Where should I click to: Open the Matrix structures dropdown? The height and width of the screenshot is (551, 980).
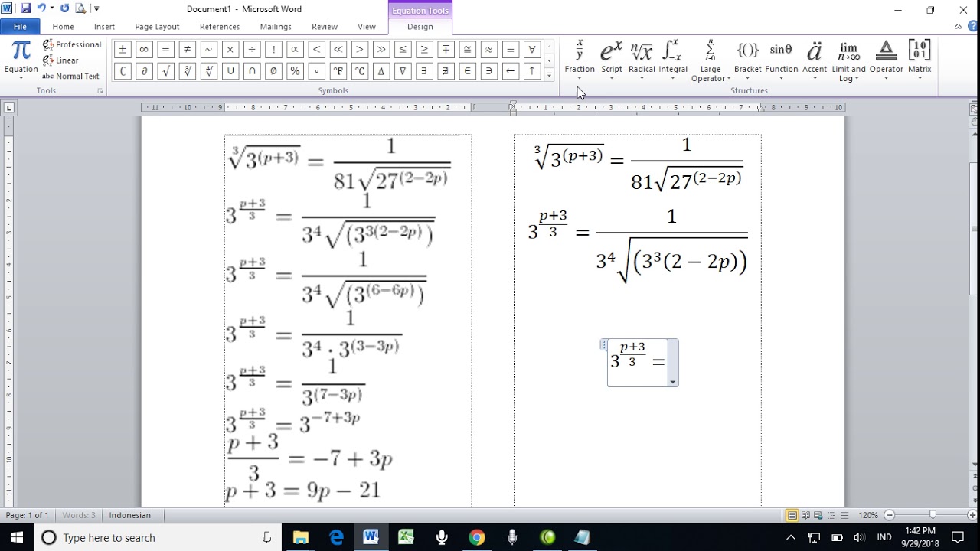point(920,60)
